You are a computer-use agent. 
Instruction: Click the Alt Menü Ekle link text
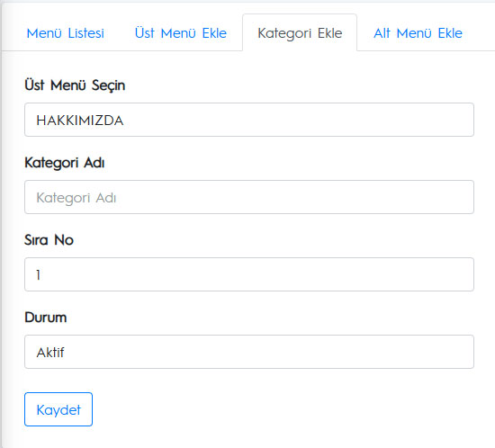(x=418, y=33)
